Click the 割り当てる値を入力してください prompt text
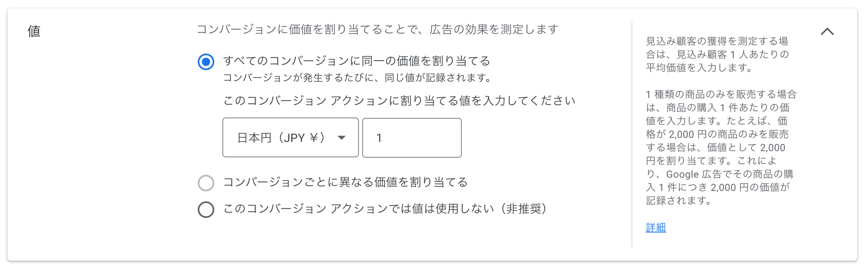Viewport: 868px width, 269px height. 399,100
